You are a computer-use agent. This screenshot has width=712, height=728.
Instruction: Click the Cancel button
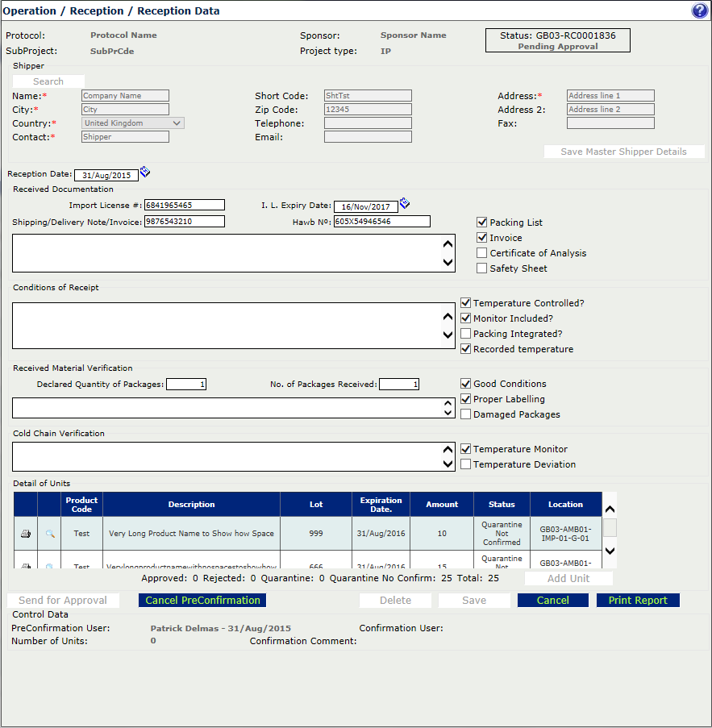pyautogui.click(x=552, y=601)
